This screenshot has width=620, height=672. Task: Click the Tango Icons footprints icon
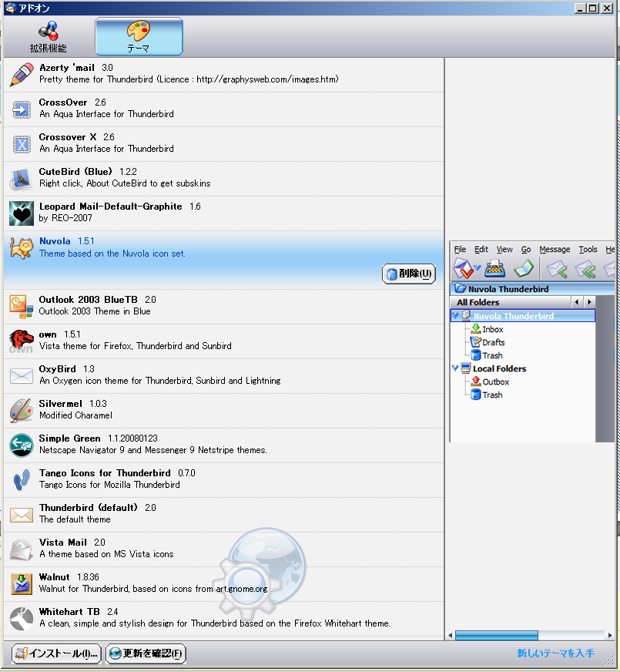coord(21,479)
